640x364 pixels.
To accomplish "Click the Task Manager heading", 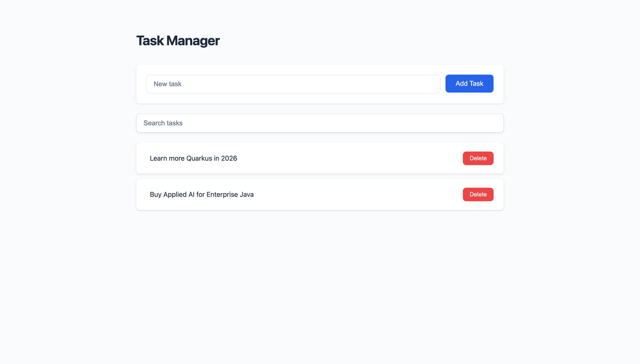I will pos(178,41).
